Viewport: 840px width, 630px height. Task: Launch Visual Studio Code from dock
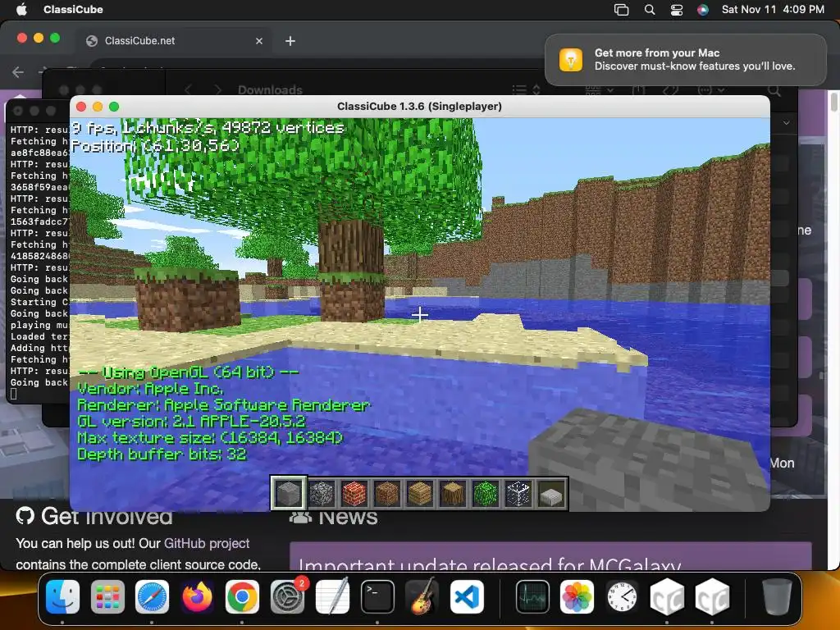coord(467,596)
